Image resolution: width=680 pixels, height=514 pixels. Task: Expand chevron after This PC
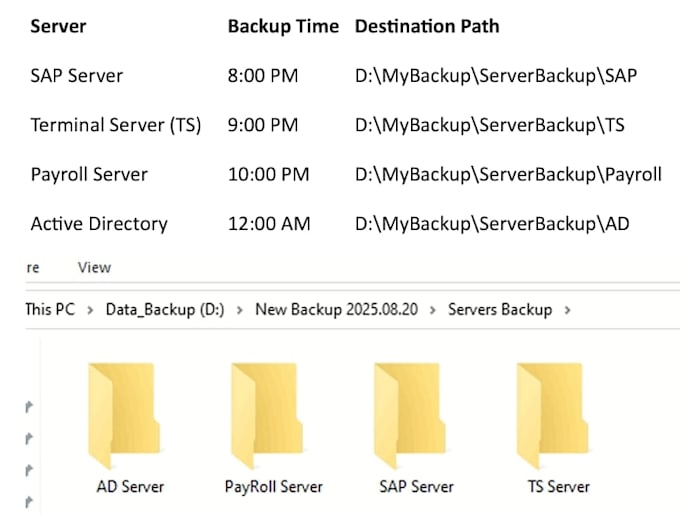tap(90, 310)
